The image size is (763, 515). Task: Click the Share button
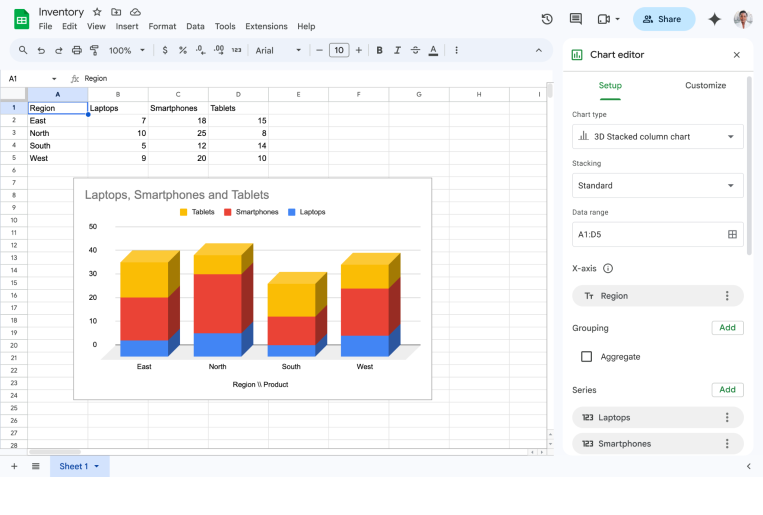pos(664,19)
